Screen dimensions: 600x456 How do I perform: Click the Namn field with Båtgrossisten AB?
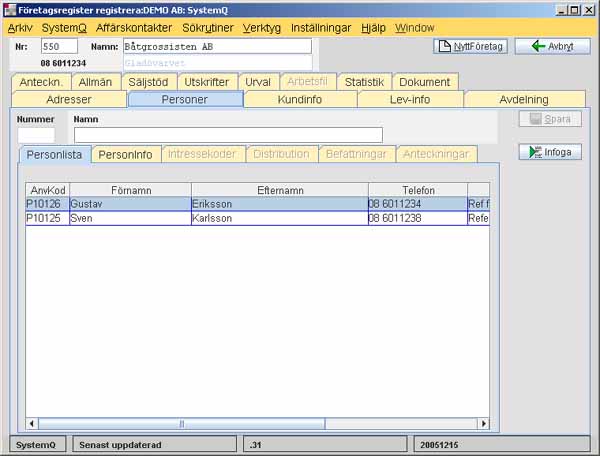[217, 47]
